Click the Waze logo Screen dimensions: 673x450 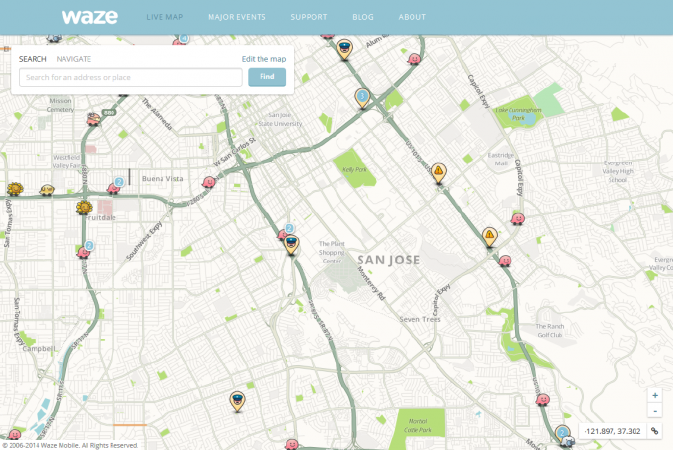click(90, 17)
